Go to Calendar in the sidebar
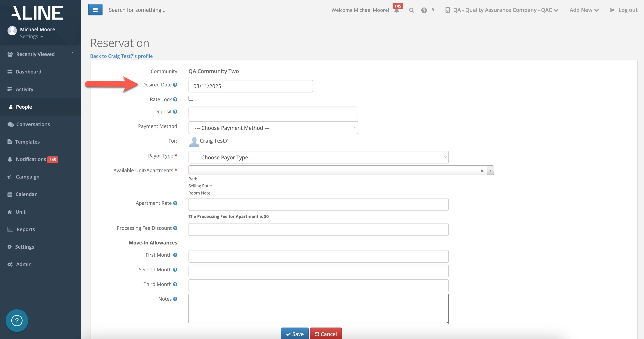This screenshot has width=644, height=339. [x=26, y=194]
